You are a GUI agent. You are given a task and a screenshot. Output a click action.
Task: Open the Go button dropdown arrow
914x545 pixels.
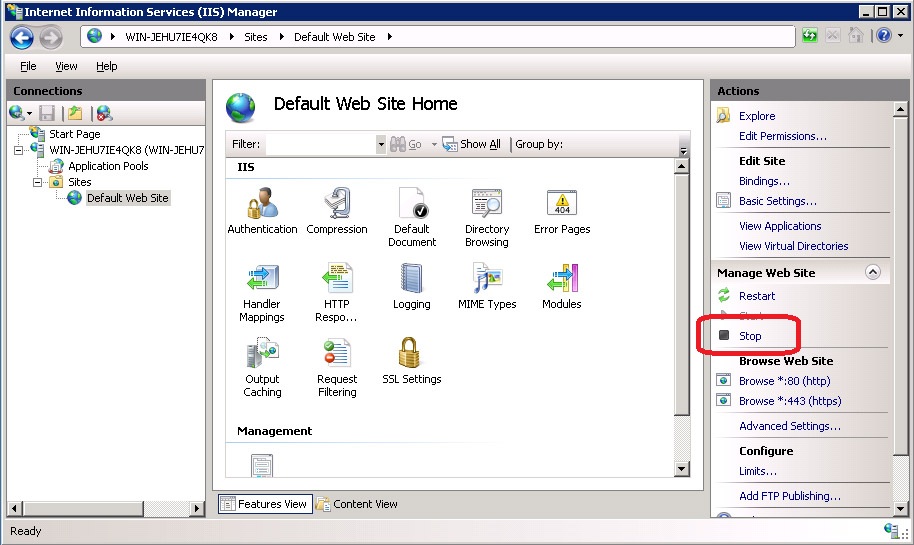[434, 144]
